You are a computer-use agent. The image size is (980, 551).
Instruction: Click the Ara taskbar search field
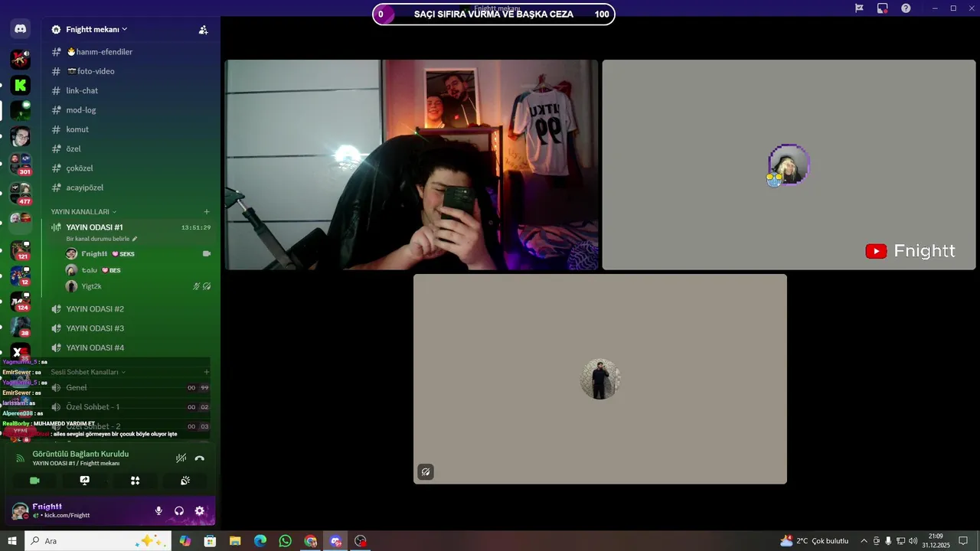tap(100, 541)
